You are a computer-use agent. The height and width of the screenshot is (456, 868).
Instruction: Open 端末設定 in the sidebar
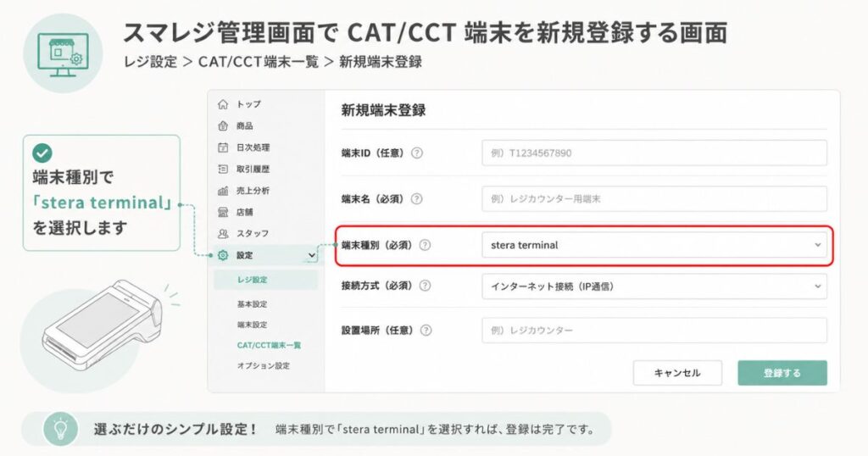[252, 325]
